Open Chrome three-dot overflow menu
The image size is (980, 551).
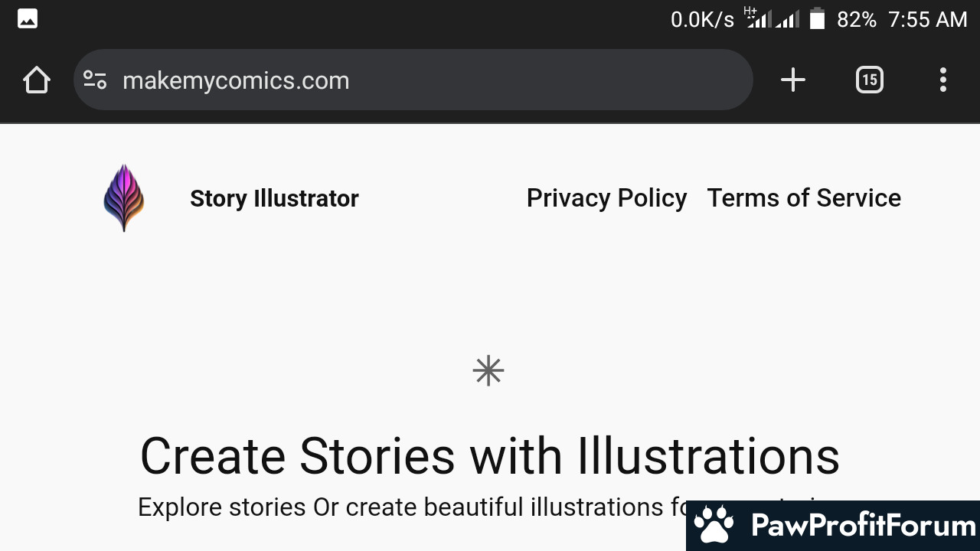pyautogui.click(x=942, y=80)
